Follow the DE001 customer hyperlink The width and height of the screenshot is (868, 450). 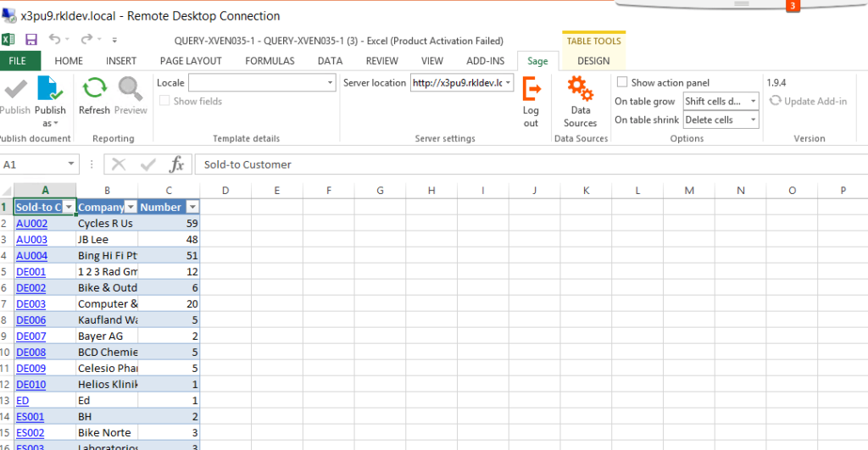pyautogui.click(x=31, y=272)
